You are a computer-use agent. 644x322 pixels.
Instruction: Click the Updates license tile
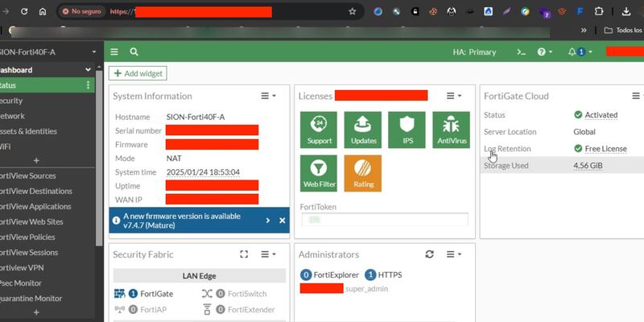(x=363, y=130)
